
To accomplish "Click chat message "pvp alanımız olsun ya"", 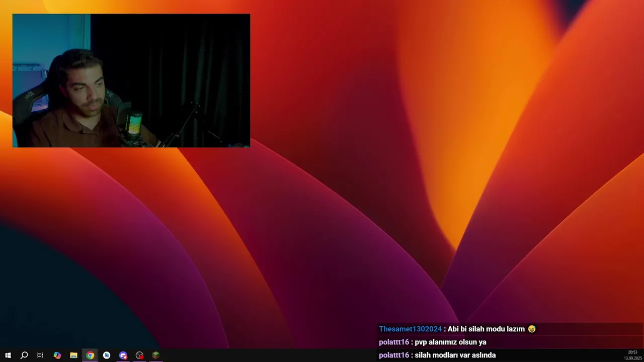I will coord(450,342).
